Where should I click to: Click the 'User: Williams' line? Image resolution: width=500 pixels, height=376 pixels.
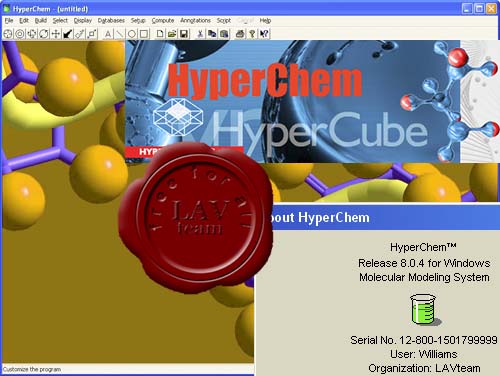click(x=424, y=354)
